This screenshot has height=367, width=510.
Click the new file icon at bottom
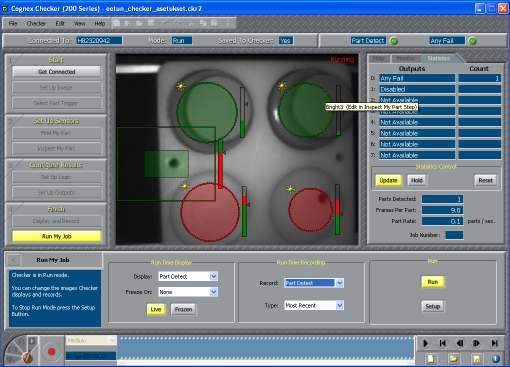coord(431,358)
